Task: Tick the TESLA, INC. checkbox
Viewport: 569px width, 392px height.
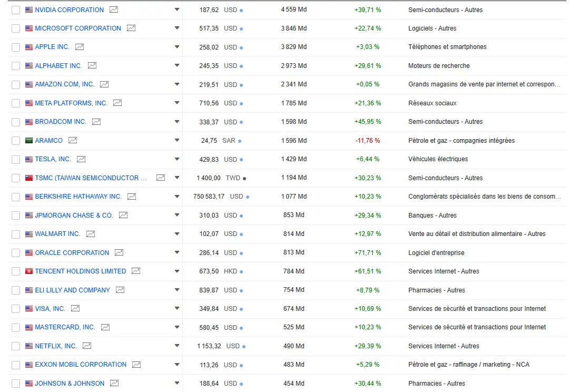Action: tap(16, 159)
